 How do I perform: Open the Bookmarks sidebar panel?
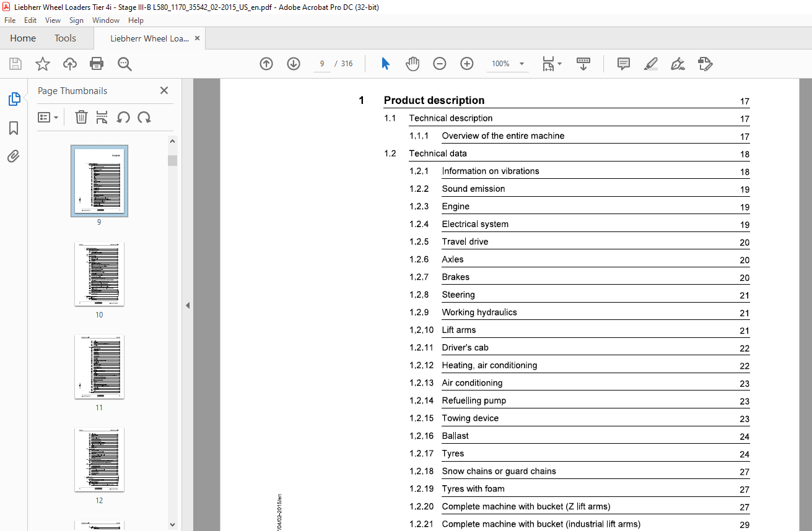14,128
